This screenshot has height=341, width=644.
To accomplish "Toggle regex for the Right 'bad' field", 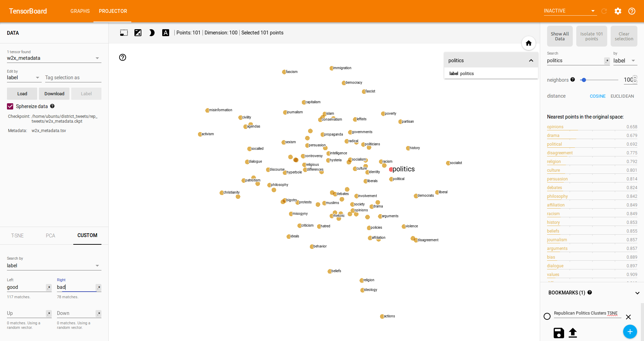I will (99, 287).
